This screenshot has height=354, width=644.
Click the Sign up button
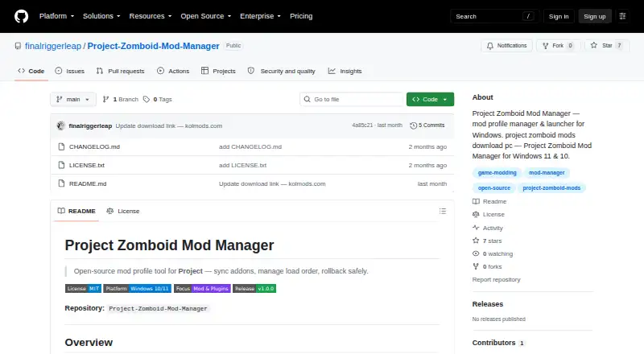(595, 16)
